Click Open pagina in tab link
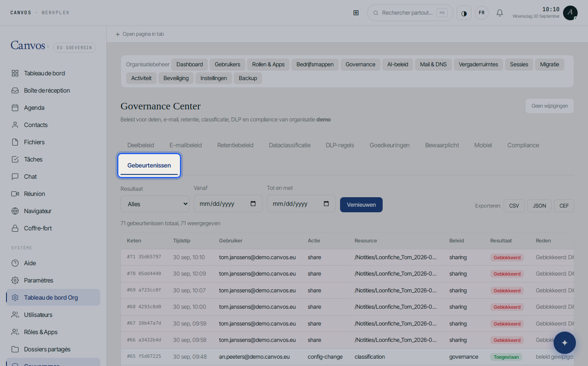The width and height of the screenshot is (588, 366). click(139, 34)
